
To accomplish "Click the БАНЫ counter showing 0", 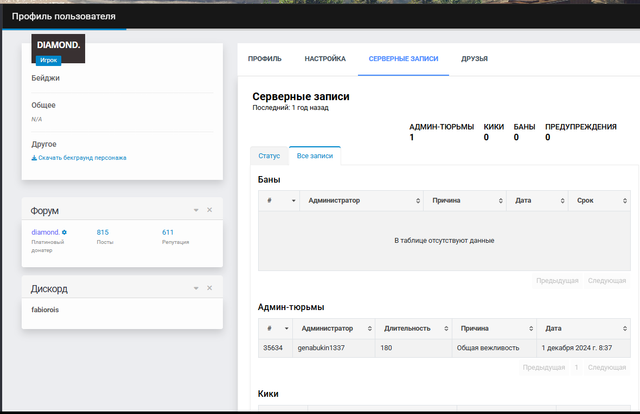I will [524, 132].
